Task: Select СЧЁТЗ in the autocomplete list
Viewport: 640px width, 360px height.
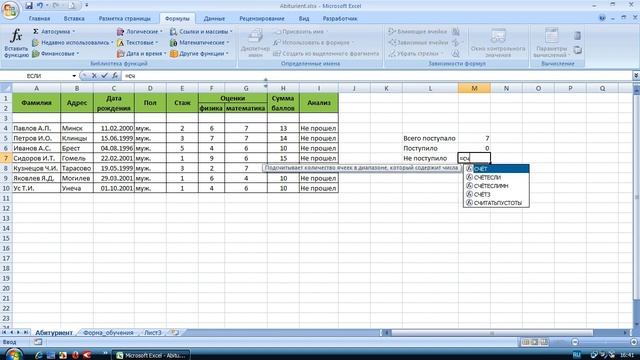Action: tap(496, 194)
